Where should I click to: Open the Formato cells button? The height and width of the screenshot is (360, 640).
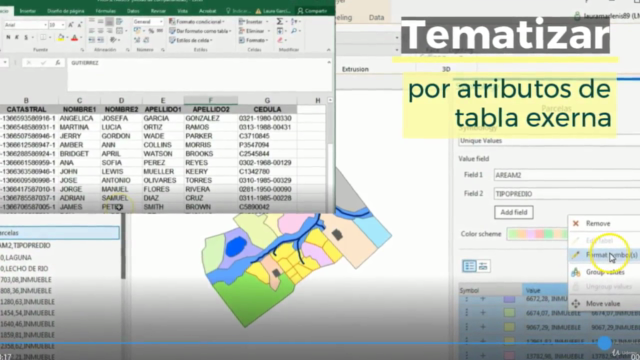[253, 40]
